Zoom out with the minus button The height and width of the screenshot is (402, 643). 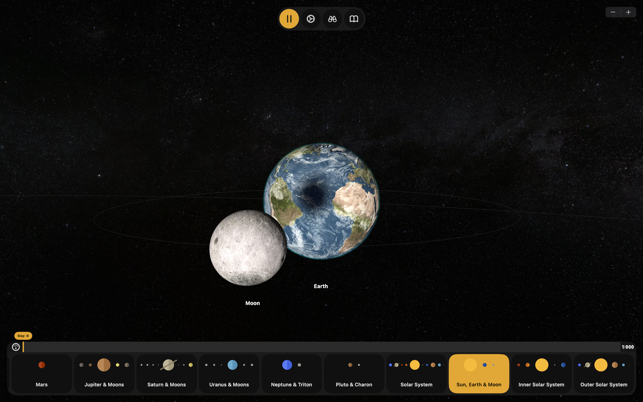click(613, 12)
